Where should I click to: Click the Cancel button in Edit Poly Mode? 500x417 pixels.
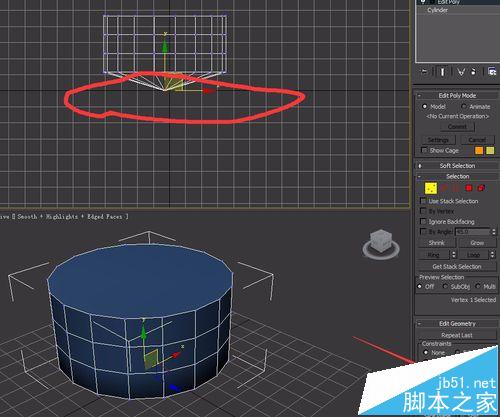(x=477, y=140)
